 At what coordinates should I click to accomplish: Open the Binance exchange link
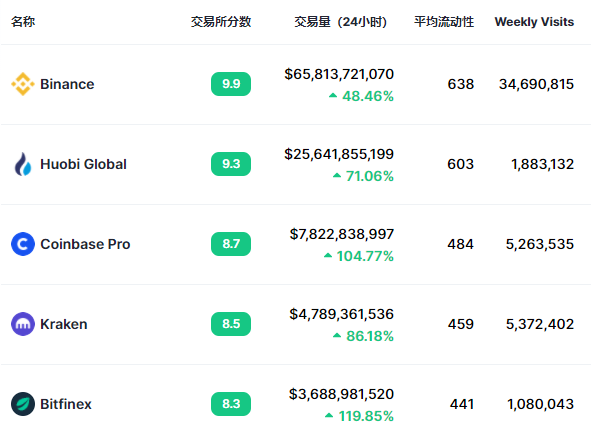(67, 84)
